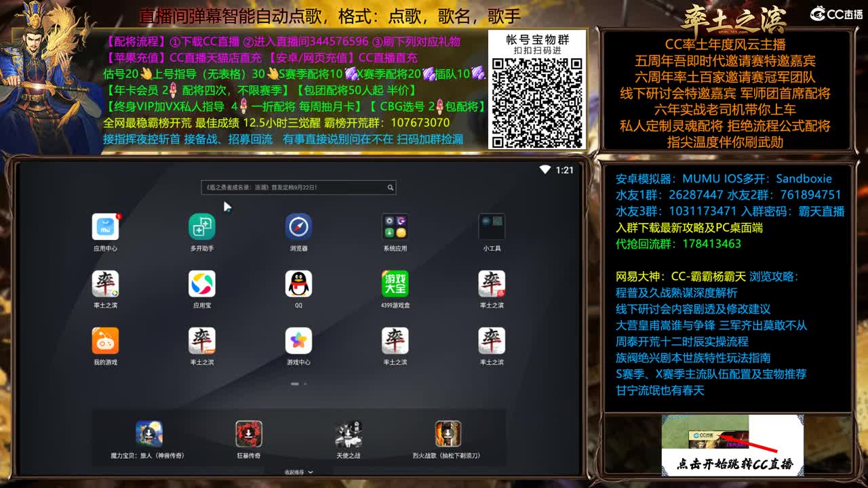Click the home screen page indicator dots

click(298, 384)
